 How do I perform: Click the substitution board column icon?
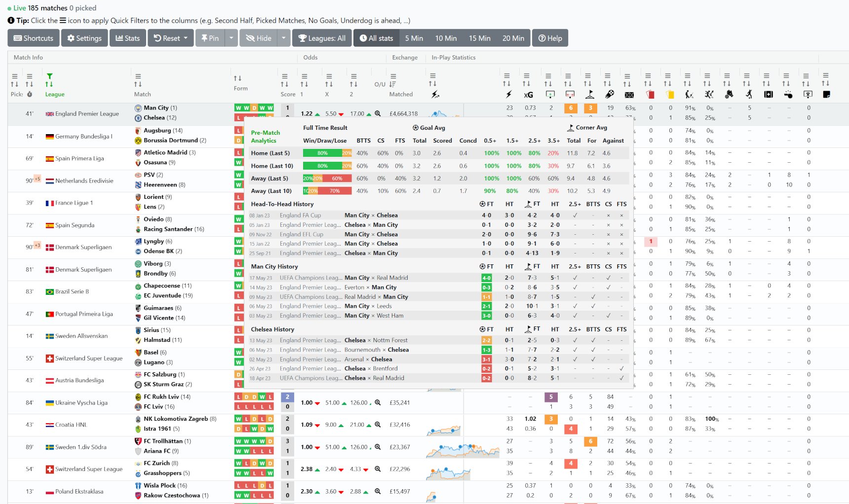coord(808,94)
